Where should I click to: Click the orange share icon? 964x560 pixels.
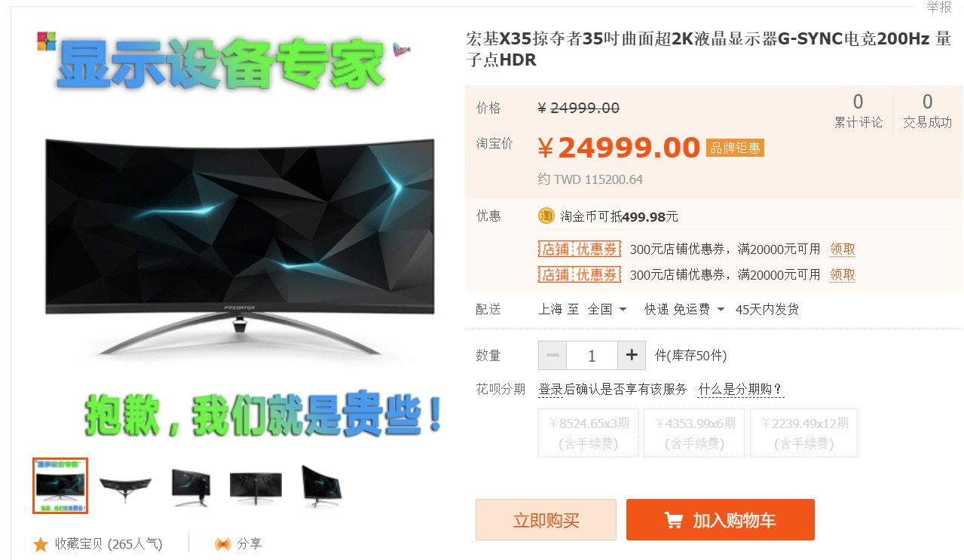222,543
